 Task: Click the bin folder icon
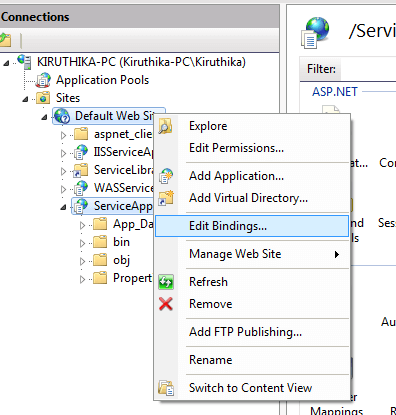[x=100, y=242]
